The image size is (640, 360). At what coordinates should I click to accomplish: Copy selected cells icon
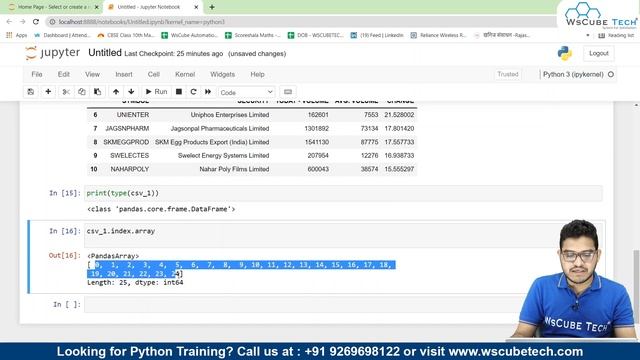point(82,92)
